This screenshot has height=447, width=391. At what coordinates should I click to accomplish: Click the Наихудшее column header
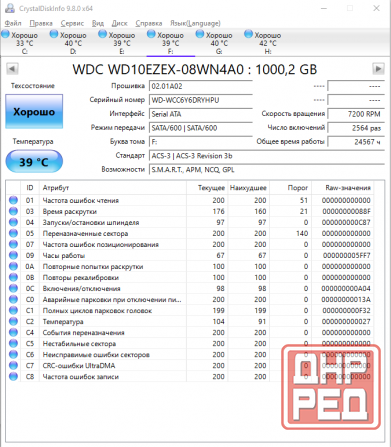[x=249, y=188]
